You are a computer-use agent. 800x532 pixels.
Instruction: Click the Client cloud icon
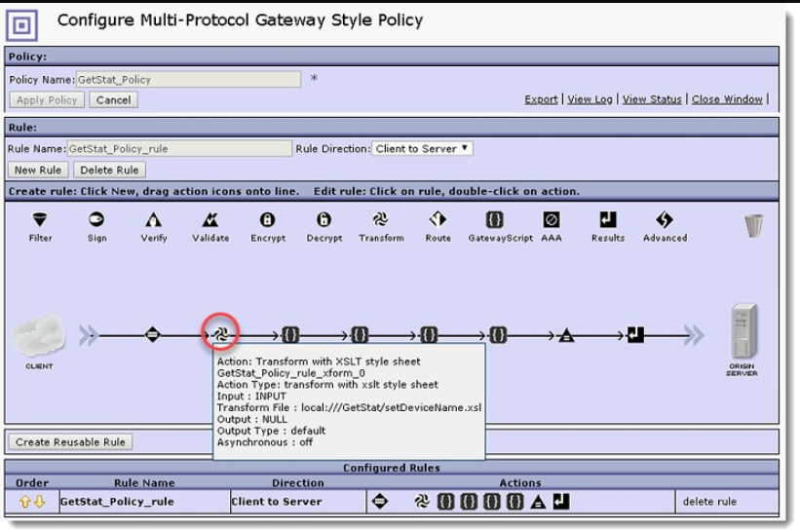(x=39, y=335)
